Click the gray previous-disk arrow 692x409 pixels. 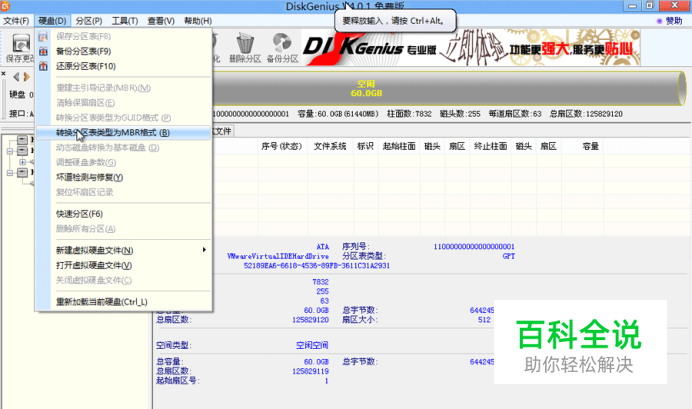point(16,77)
